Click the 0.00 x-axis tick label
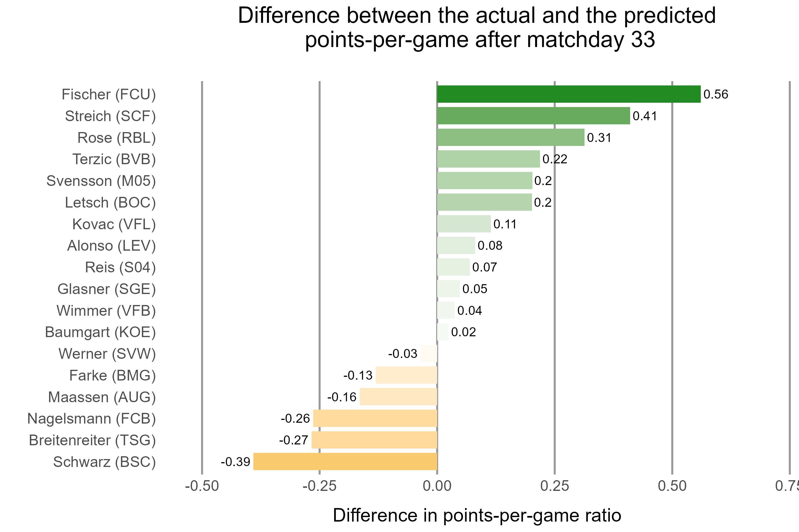This screenshot has height=532, width=799. (437, 486)
